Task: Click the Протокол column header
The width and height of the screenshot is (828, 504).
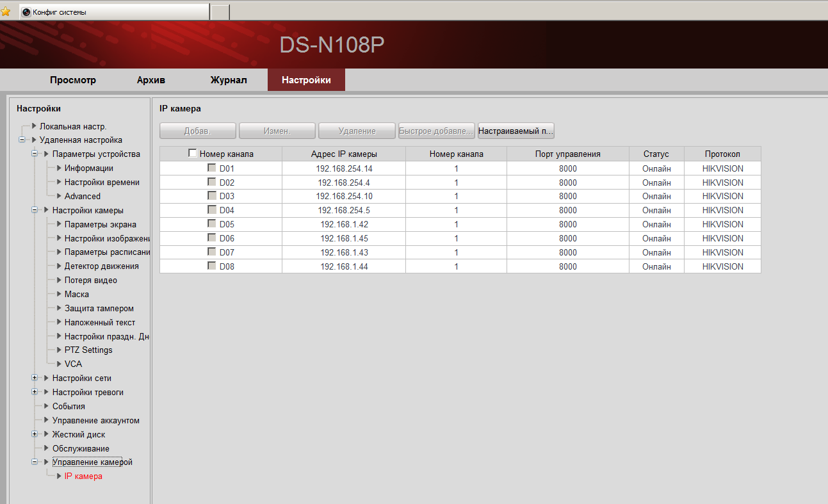Action: (x=722, y=154)
